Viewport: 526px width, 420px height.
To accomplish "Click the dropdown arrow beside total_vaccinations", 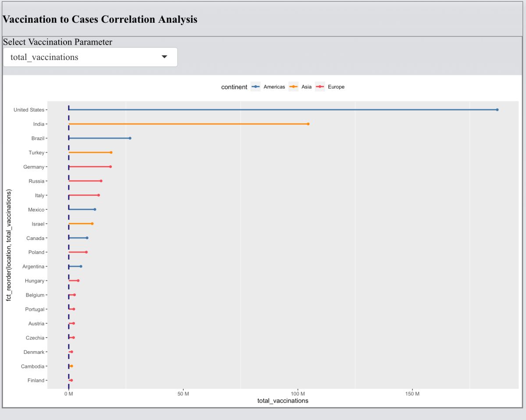I will (x=164, y=57).
